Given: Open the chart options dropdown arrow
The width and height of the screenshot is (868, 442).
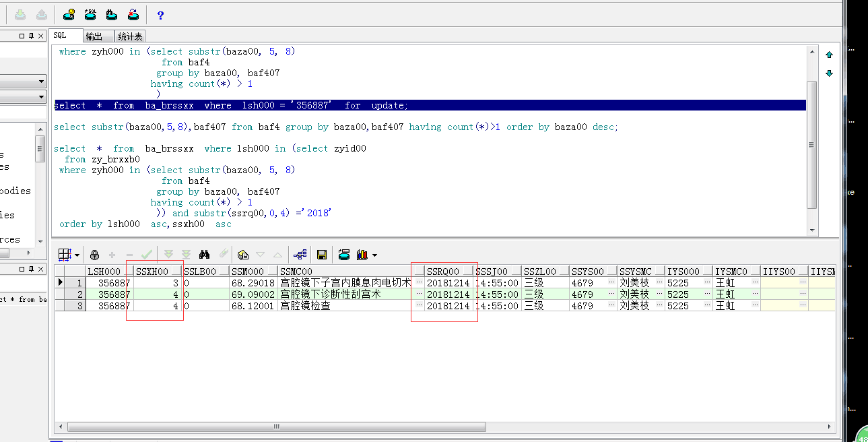Looking at the screenshot, I should coord(374,255).
